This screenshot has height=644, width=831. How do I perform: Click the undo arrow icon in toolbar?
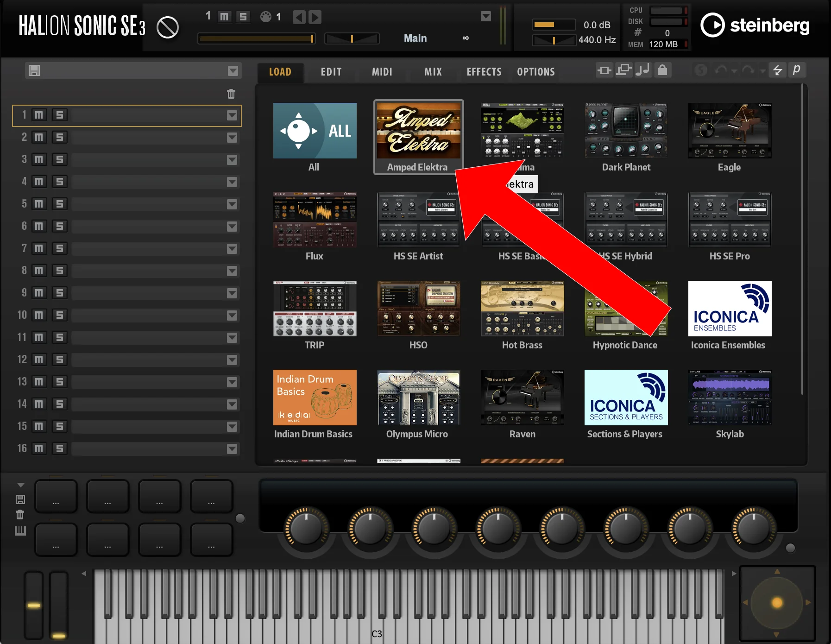click(721, 70)
